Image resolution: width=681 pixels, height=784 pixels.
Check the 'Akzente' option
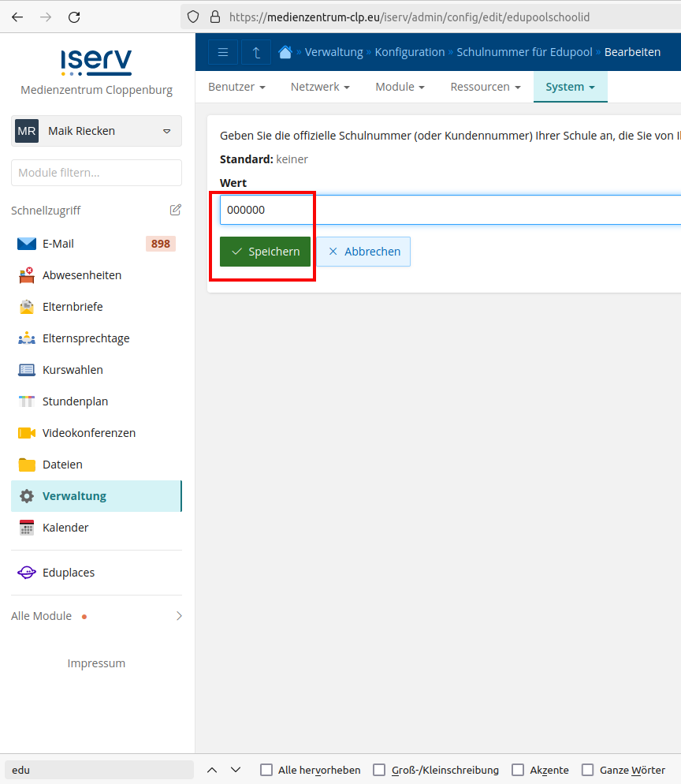tap(518, 770)
